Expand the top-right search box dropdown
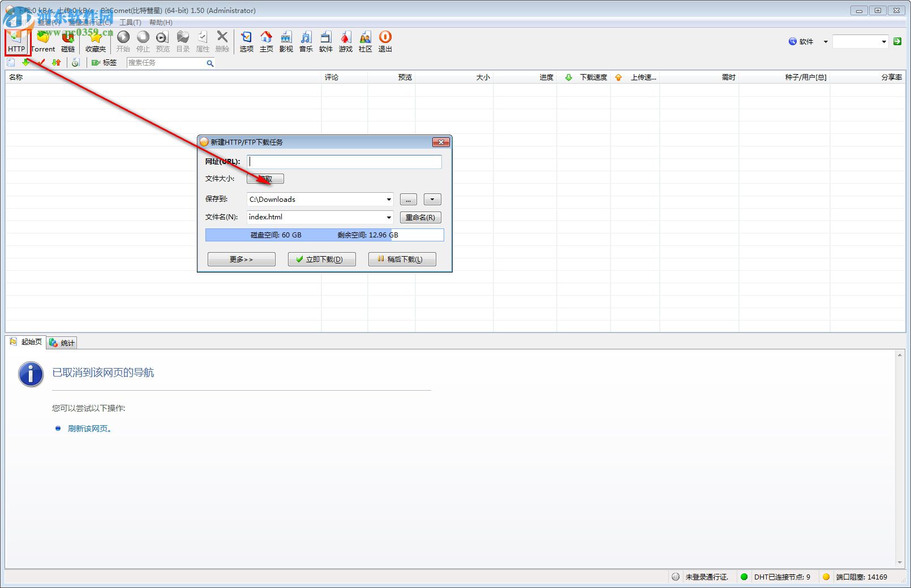The height and width of the screenshot is (588, 911). coord(884,42)
